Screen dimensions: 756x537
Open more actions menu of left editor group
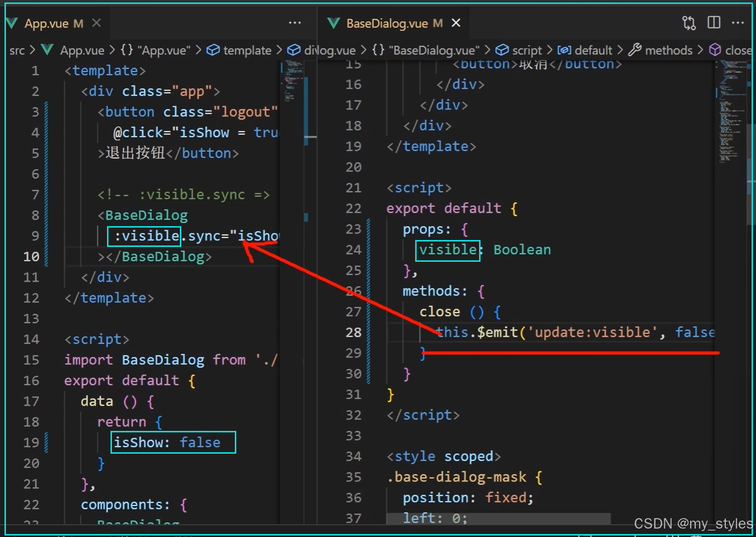coord(295,23)
